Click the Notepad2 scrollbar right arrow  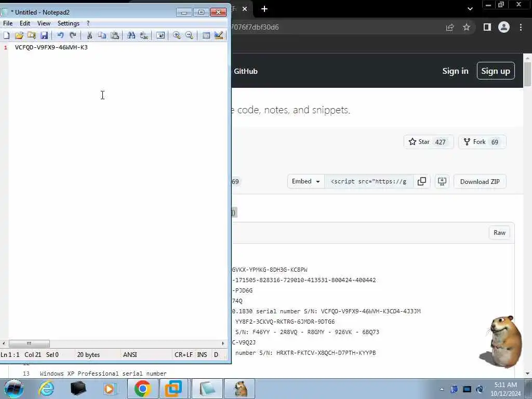click(x=223, y=343)
